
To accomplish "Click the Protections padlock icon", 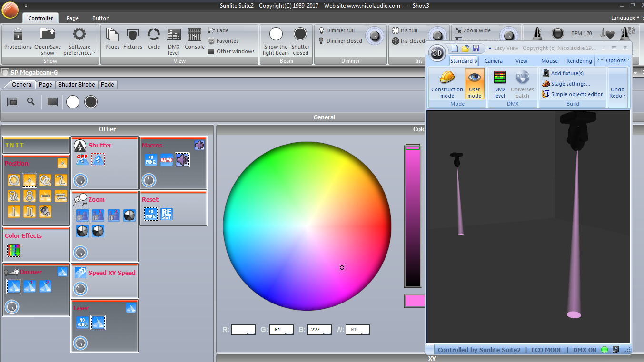I will (18, 35).
